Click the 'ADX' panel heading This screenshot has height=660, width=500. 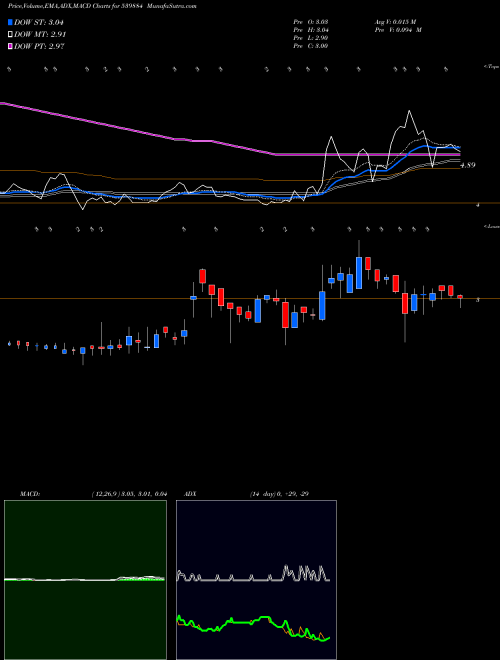click(190, 494)
